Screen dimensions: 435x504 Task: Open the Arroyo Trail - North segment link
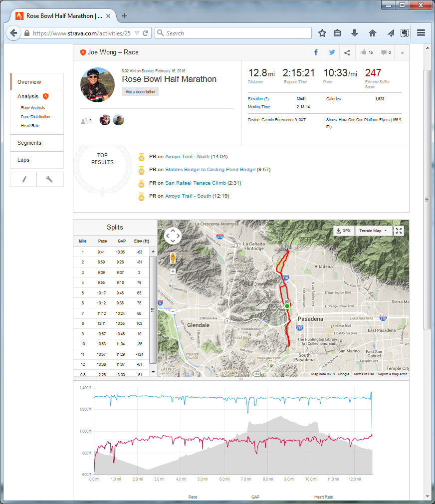click(x=187, y=156)
